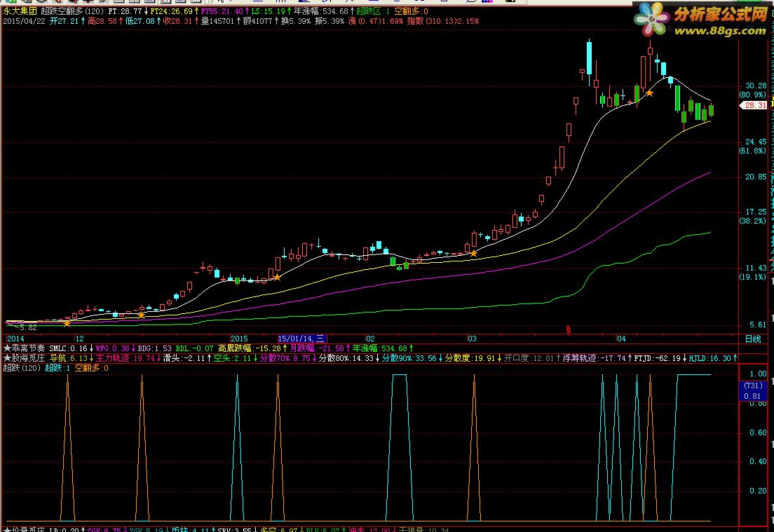Screen dimensions: 774x532
Task: Click the 导航:6.13 value
Action: tap(69, 358)
